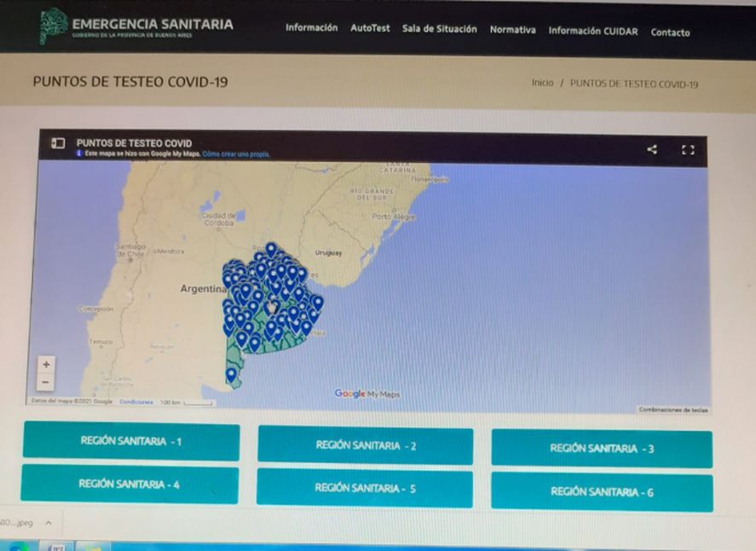Enter fullscreen mode on the COVID map
756x551 pixels.
[x=689, y=149]
